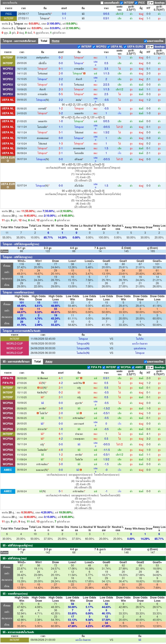The height and width of the screenshot is (644, 166).
Task: Uncheck FIFA FS league filter
Action: coord(88,367)
